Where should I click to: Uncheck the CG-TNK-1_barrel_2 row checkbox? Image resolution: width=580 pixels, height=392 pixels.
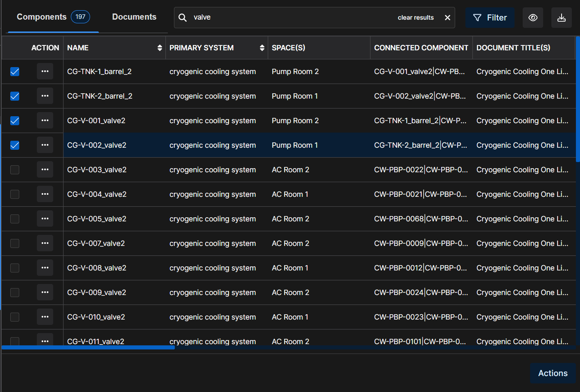(15, 72)
